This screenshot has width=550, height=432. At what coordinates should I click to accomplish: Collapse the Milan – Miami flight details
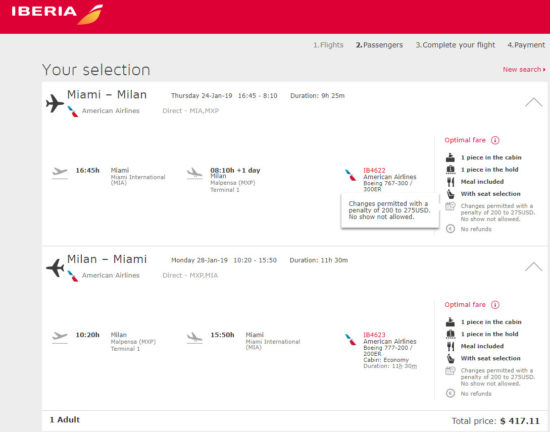coord(534,266)
